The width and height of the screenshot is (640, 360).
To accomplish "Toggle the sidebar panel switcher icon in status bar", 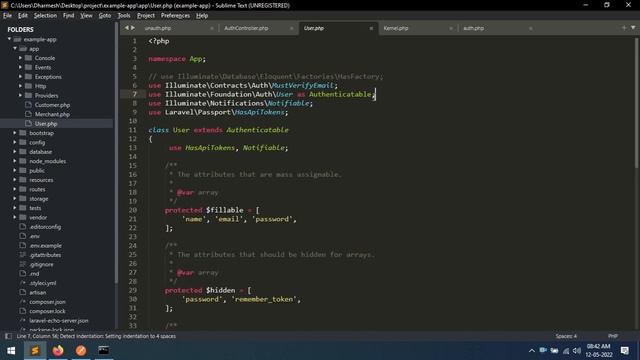I will click(x=8, y=336).
